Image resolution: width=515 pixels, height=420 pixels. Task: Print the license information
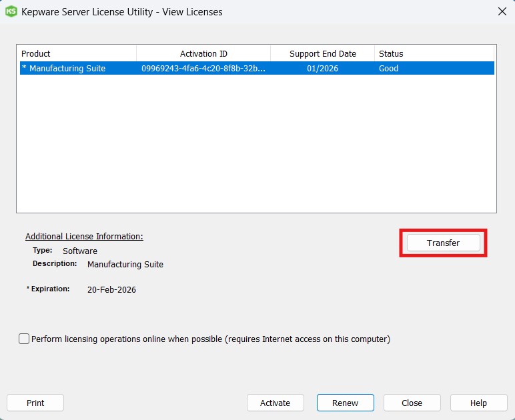(35, 403)
